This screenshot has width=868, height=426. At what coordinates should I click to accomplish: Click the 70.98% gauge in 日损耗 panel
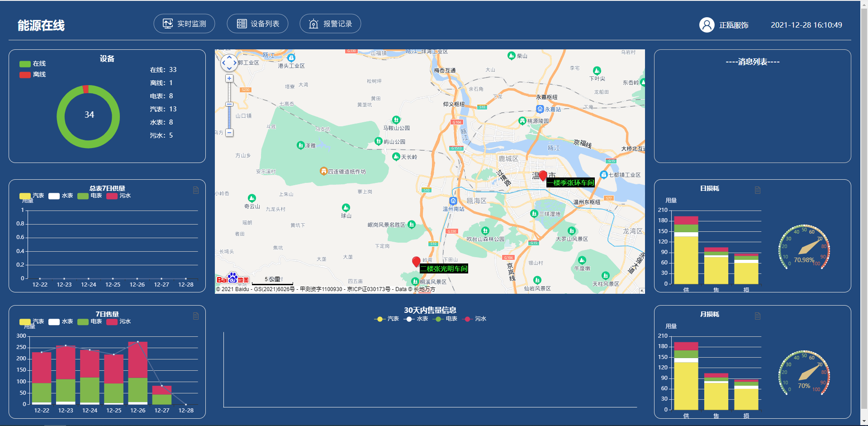pyautogui.click(x=804, y=248)
